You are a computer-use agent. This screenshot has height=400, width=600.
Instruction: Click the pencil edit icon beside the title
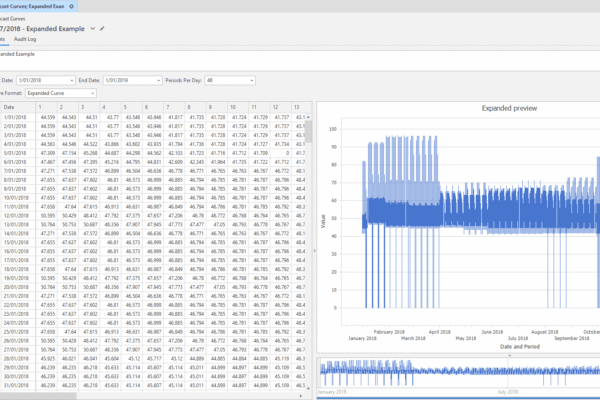click(x=102, y=28)
